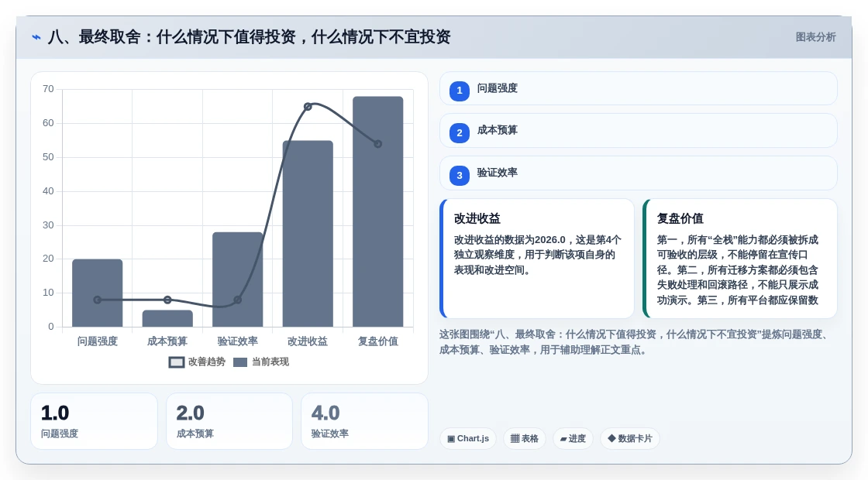Click the 成本预算 bar in chart

(x=167, y=318)
